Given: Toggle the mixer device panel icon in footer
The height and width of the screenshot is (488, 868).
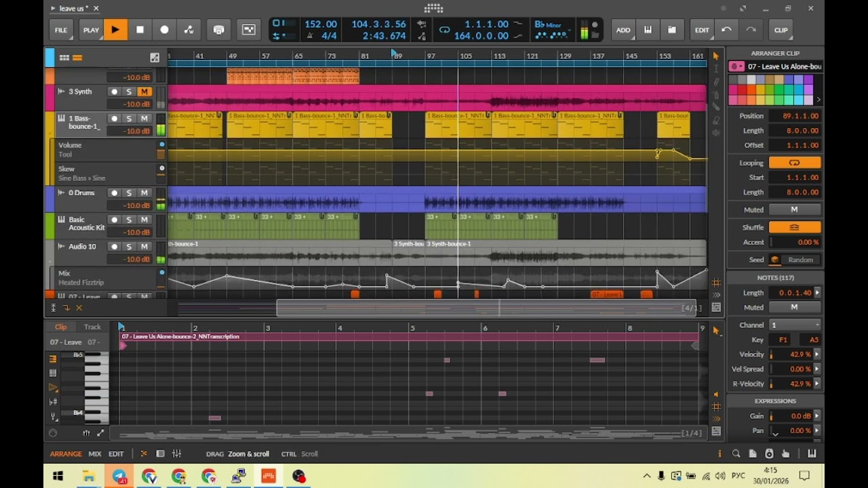Looking at the screenshot, I should (x=176, y=453).
